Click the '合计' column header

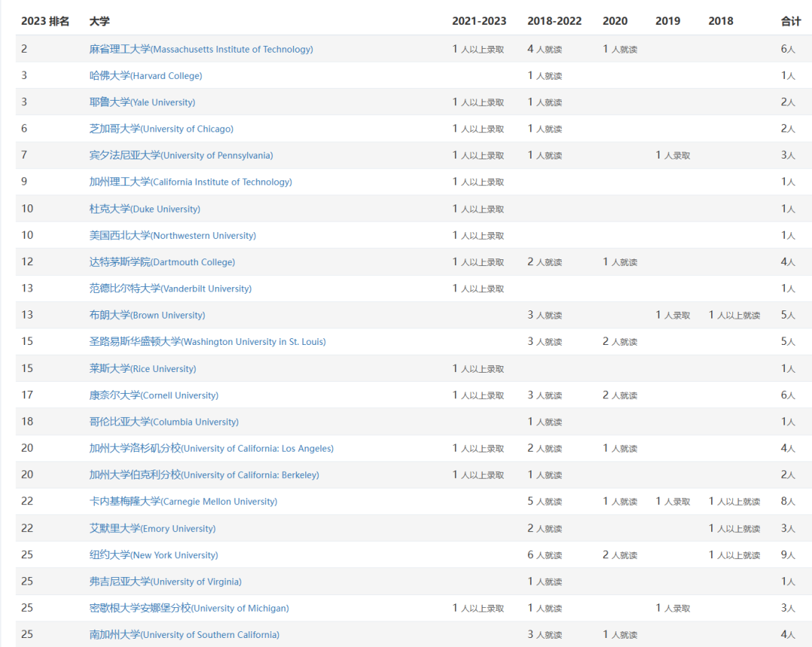point(791,21)
